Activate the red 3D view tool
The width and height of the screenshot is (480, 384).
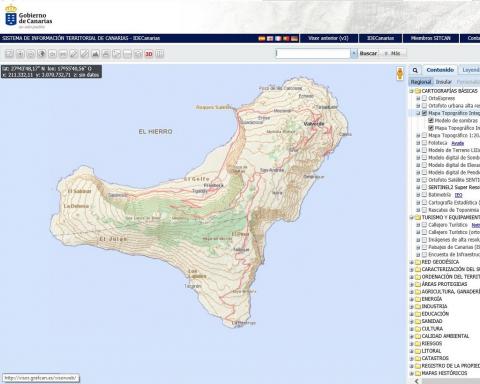pos(149,54)
